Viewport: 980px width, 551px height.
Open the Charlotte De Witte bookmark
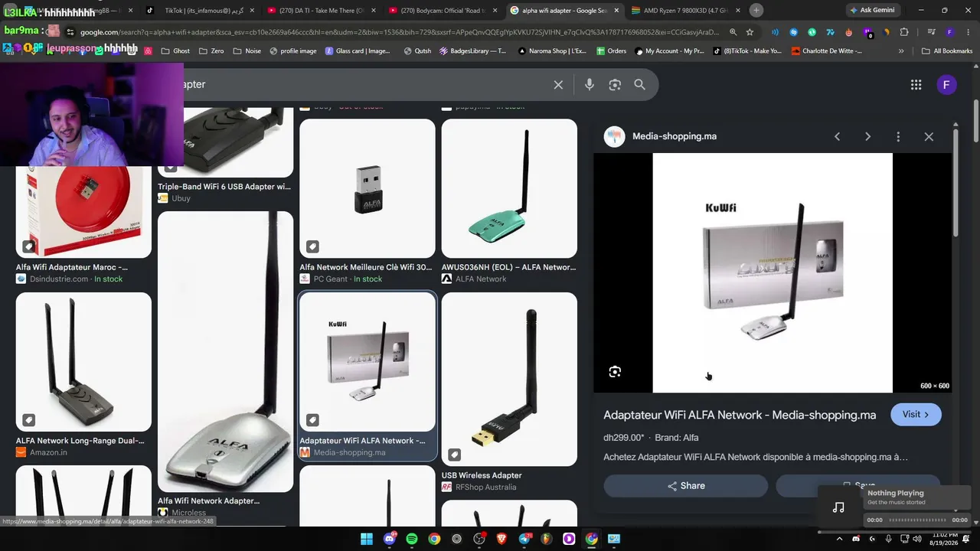827,51
